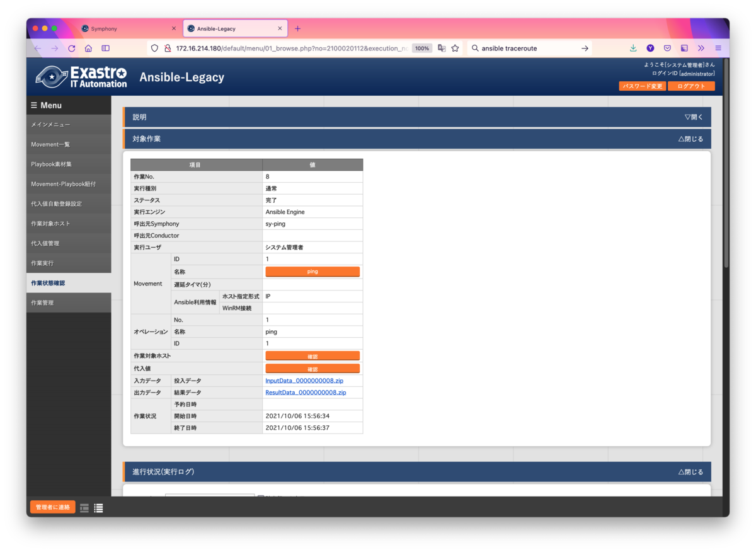
Task: Click the Pocket save icon
Action: pyautogui.click(x=667, y=48)
